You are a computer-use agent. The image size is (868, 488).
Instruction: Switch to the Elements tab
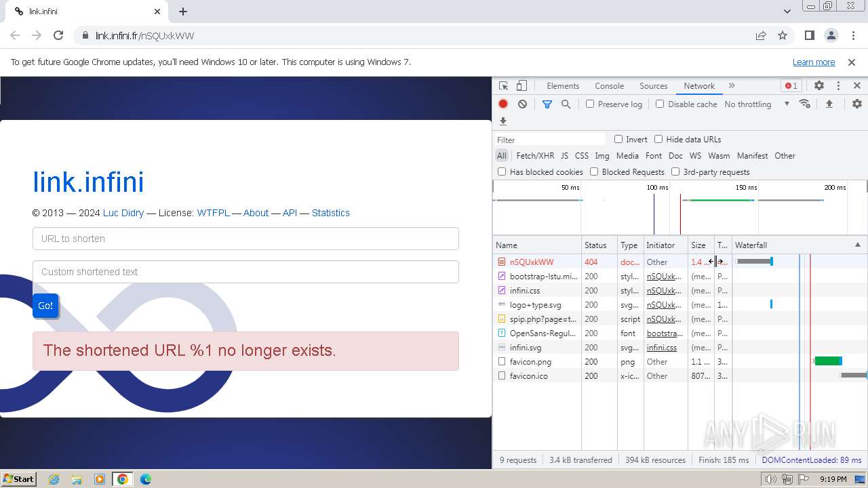point(563,86)
